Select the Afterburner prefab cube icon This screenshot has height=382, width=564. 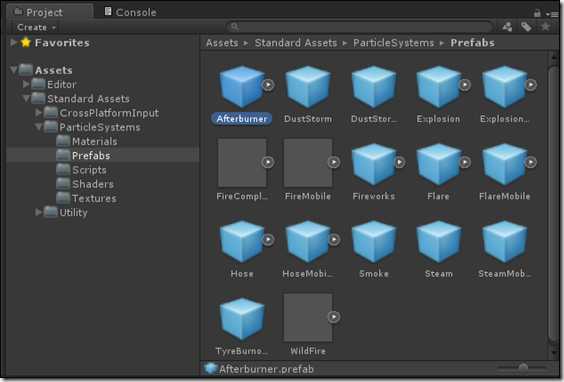pyautogui.click(x=242, y=86)
